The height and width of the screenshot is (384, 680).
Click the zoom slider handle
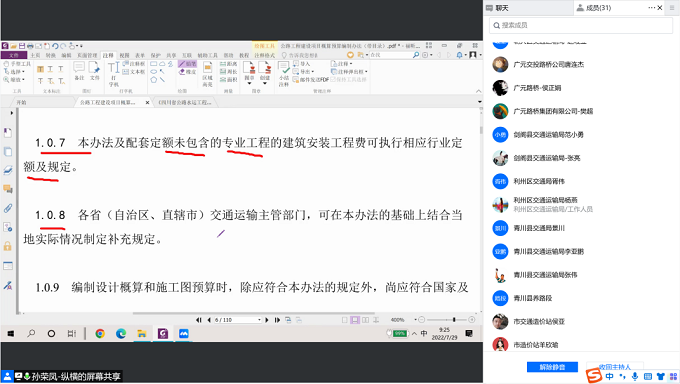pyautogui.click(x=454, y=320)
